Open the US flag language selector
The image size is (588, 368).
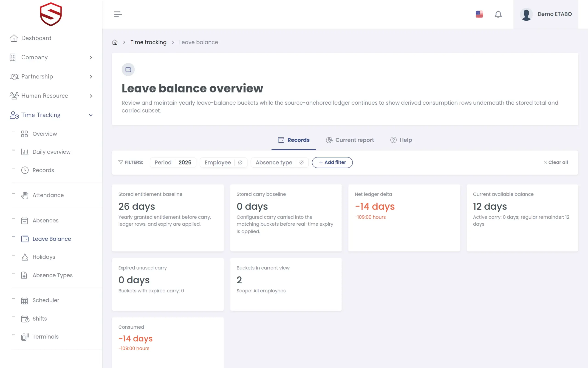[x=479, y=14]
